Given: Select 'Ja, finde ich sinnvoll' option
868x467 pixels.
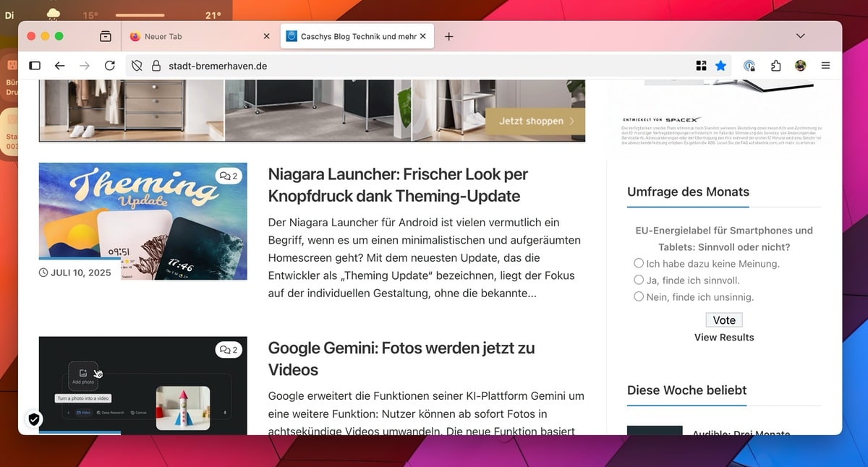Looking at the screenshot, I should (639, 280).
